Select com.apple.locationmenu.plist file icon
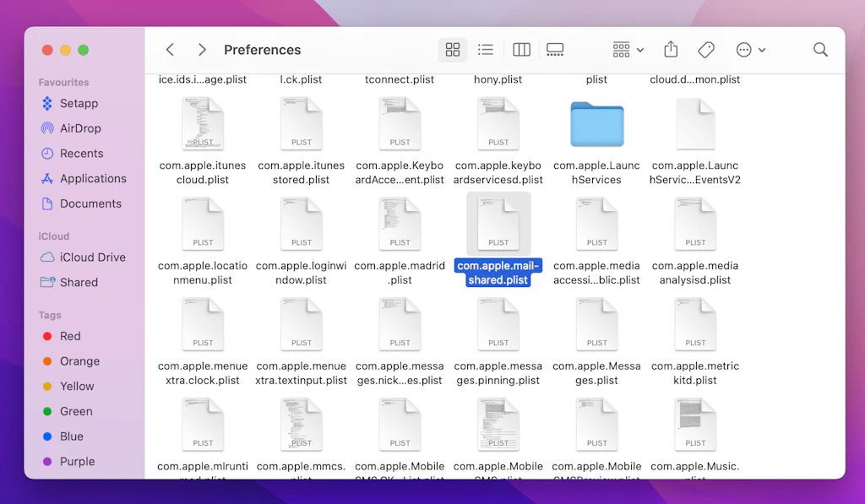The image size is (865, 504). [x=203, y=224]
